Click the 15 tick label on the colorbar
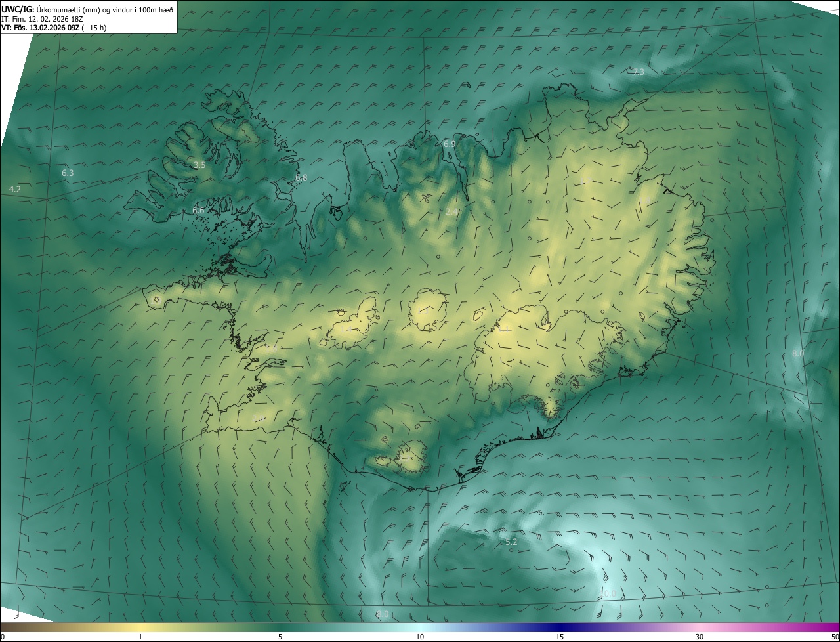This screenshot has height=642, width=840. coord(560,637)
